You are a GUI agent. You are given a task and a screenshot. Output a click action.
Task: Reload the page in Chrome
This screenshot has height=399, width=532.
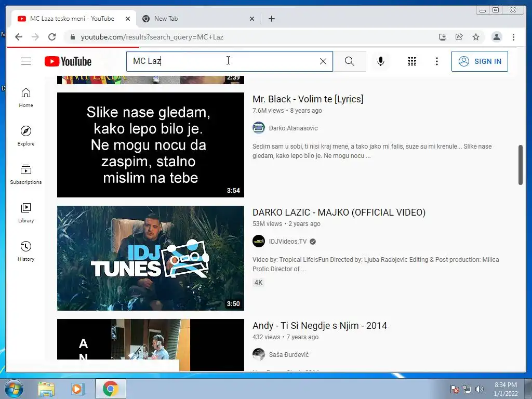point(52,37)
